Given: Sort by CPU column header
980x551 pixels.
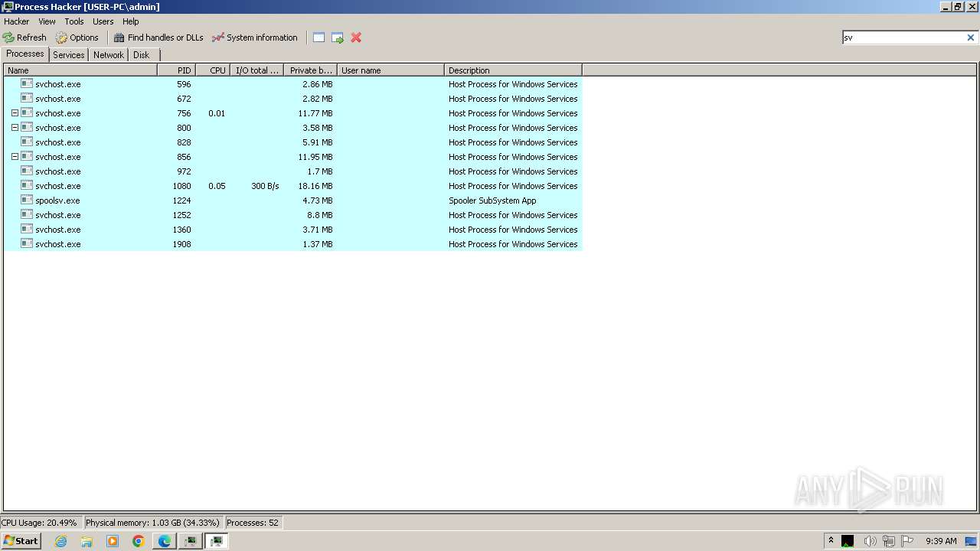Looking at the screenshot, I should point(213,70).
